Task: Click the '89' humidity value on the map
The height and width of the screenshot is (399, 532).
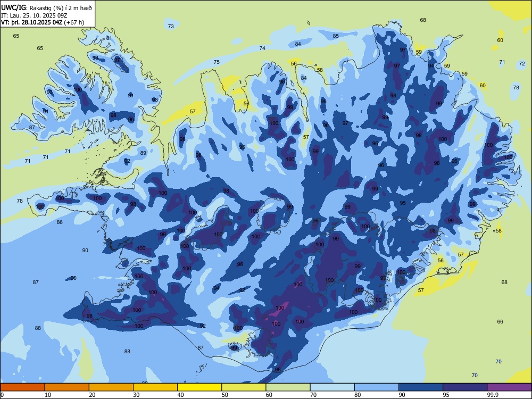Action: click(x=143, y=153)
